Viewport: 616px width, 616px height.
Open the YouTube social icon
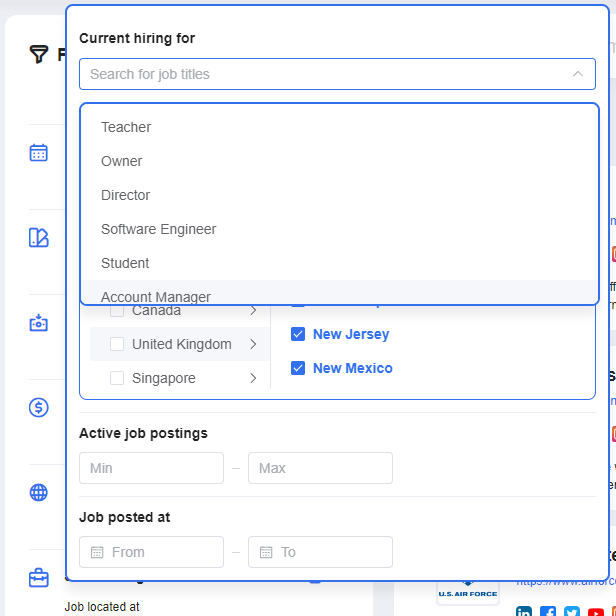pos(596,612)
